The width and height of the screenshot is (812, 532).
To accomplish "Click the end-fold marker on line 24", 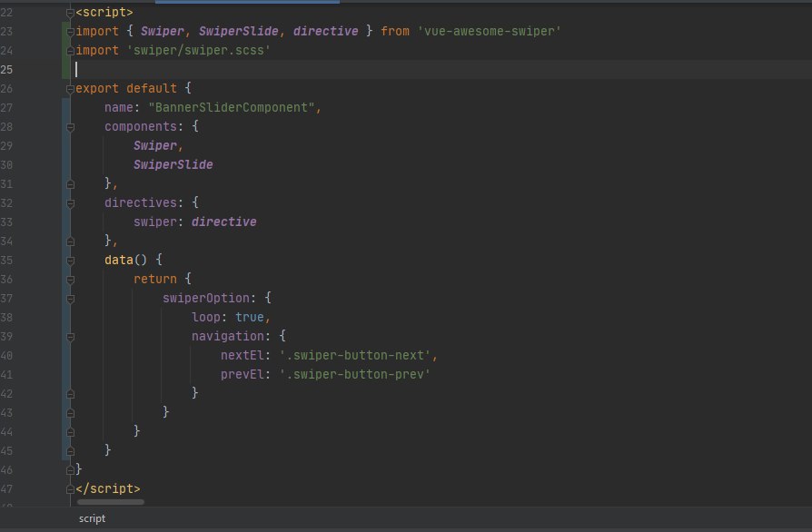I will (71, 51).
